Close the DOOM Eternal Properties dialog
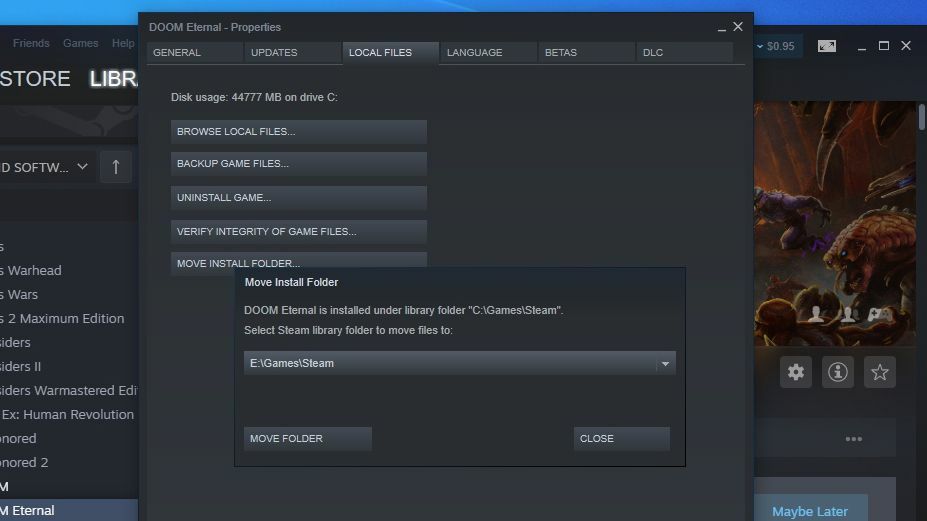Image resolution: width=927 pixels, height=521 pixels. [738, 27]
